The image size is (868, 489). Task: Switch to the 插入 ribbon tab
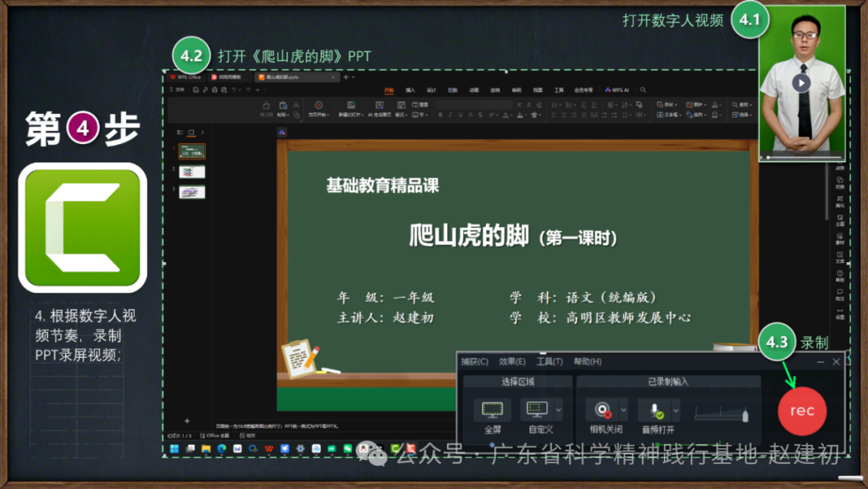(411, 90)
